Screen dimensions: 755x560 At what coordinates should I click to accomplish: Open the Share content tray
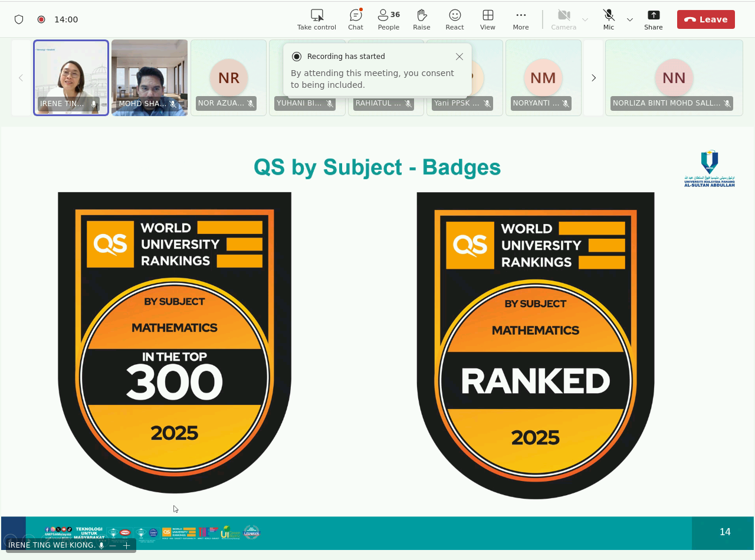(x=653, y=19)
